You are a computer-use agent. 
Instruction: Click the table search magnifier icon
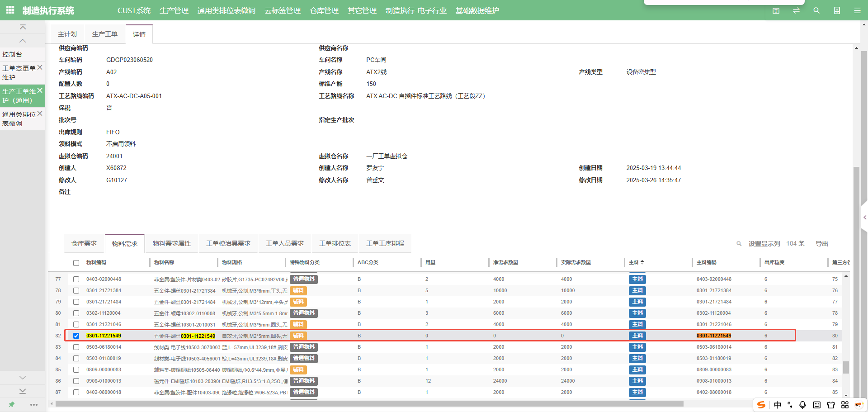(739, 244)
